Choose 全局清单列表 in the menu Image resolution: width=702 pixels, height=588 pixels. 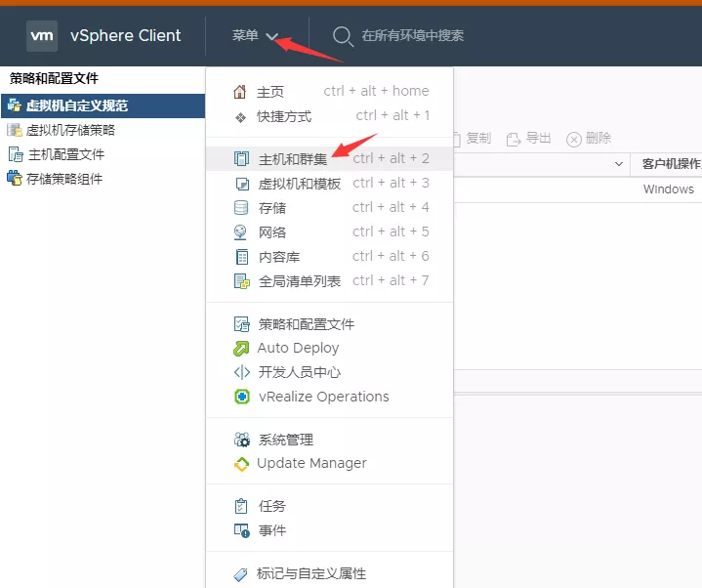(299, 281)
